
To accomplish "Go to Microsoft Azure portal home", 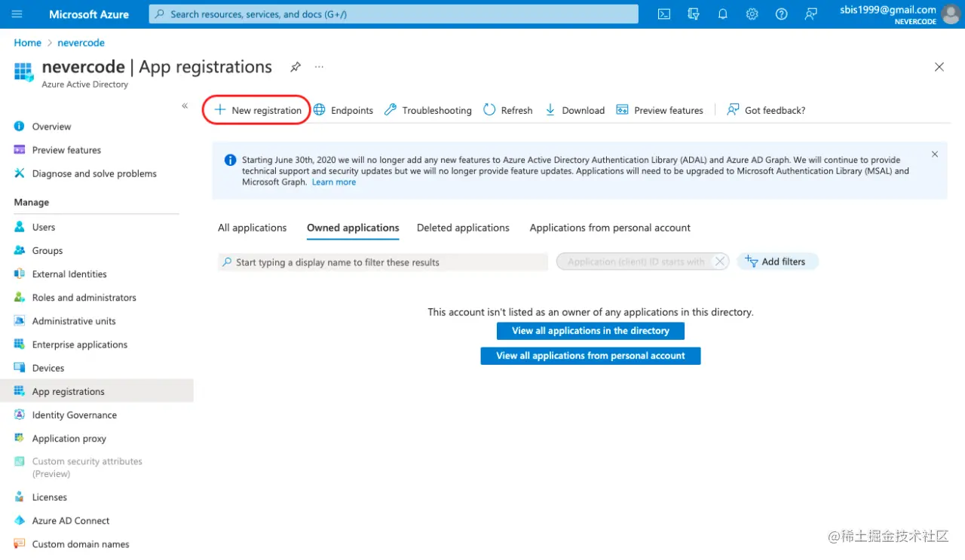I will (89, 14).
